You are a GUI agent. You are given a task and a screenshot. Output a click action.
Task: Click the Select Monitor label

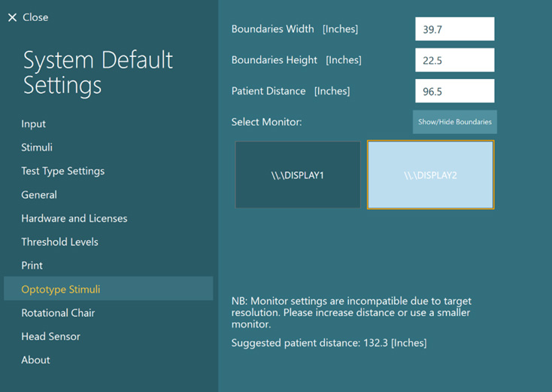(266, 122)
